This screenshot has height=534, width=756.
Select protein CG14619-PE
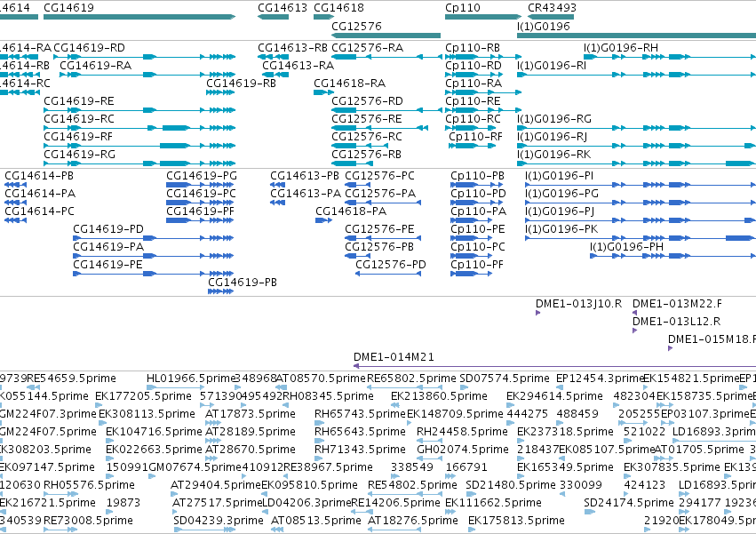[x=154, y=274]
